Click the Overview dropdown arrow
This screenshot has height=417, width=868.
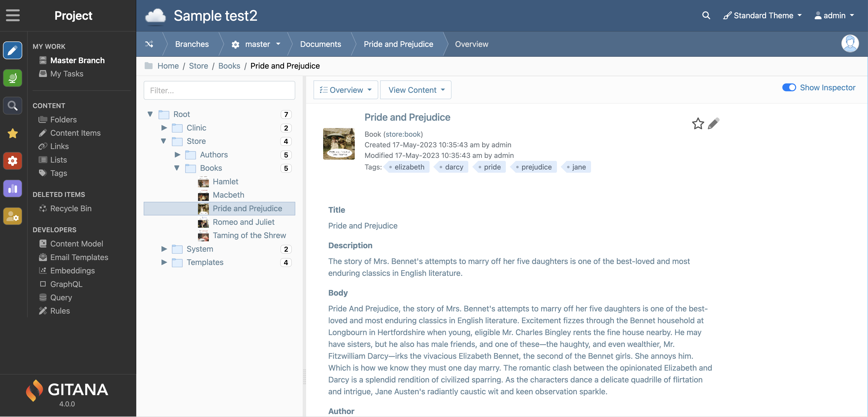370,89
